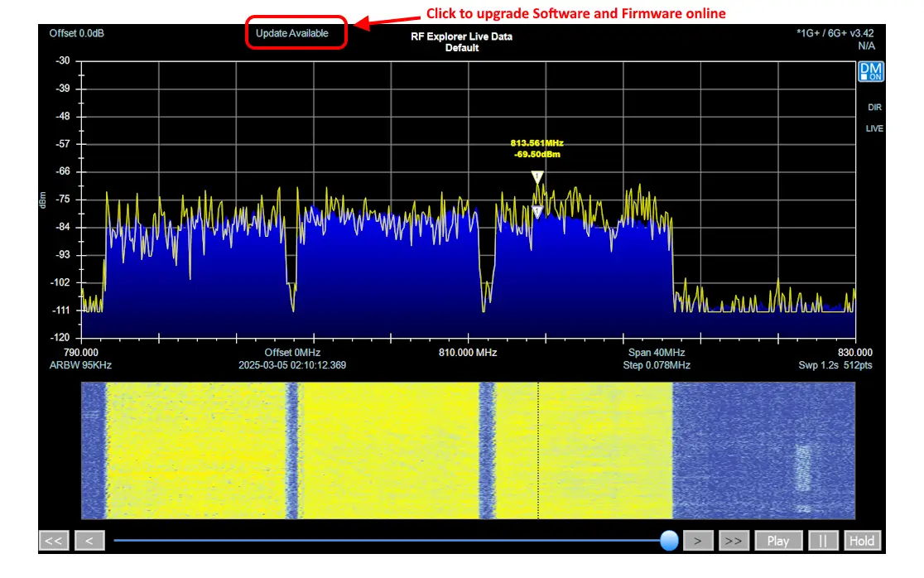The image size is (924, 578).
Task: Toggle the Hold button
Action: [861, 541]
